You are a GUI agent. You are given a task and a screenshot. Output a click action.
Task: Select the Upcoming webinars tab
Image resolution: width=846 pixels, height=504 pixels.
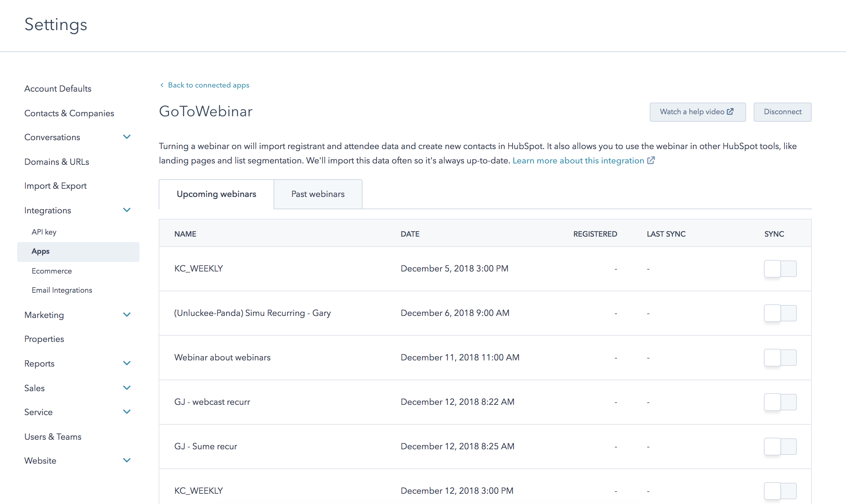[x=216, y=194]
